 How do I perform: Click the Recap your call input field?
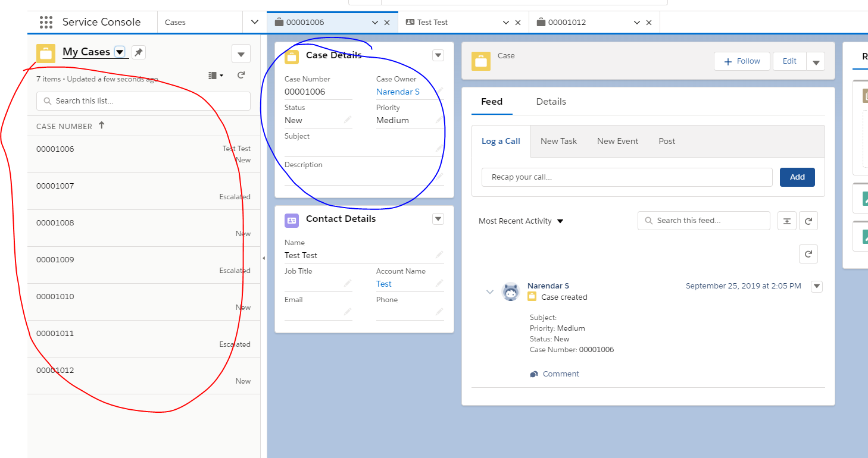(x=626, y=177)
